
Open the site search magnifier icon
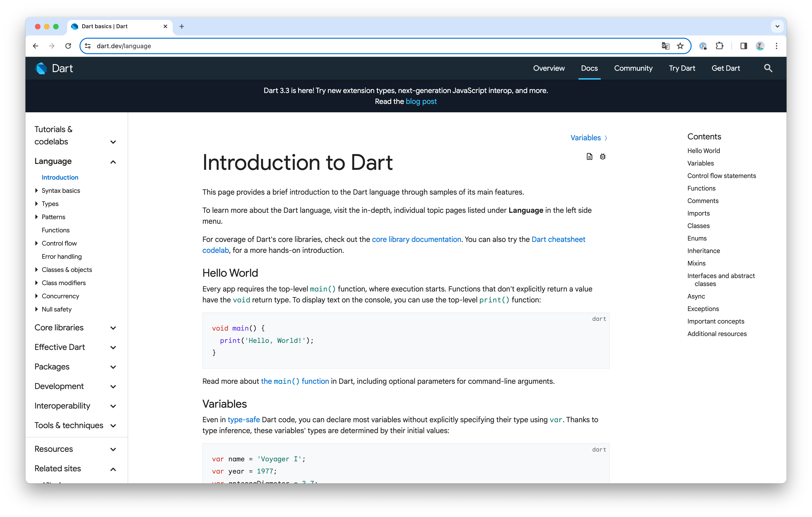pyautogui.click(x=768, y=68)
